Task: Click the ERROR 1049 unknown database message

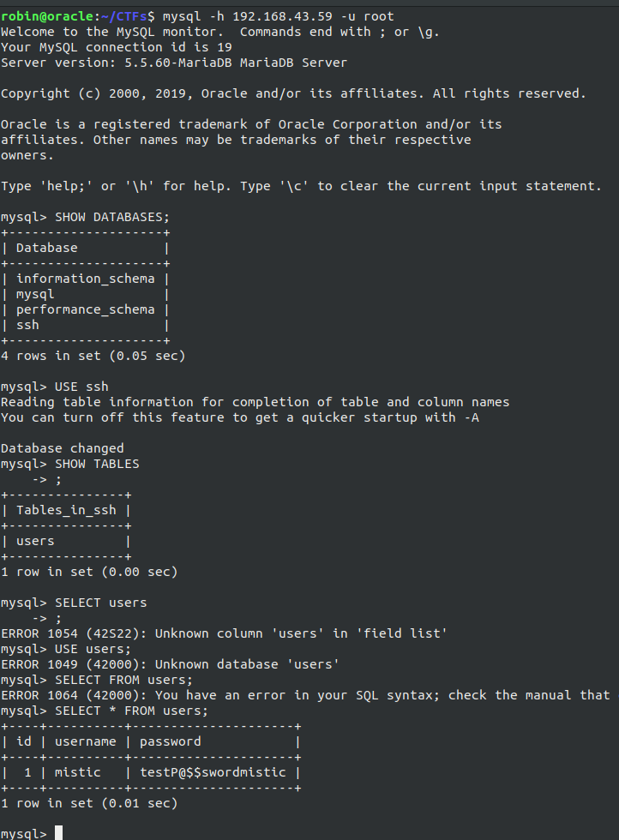Action: [x=170, y=664]
